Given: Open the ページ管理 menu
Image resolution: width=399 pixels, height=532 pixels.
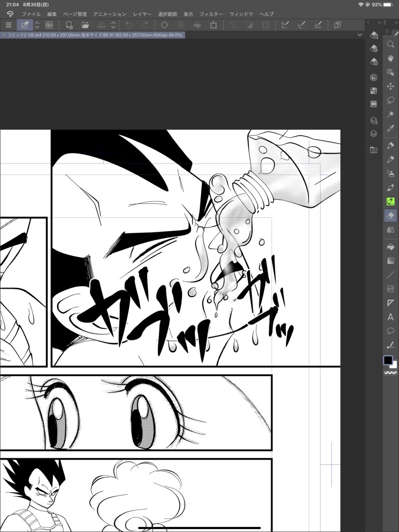Looking at the screenshot, I should (75, 14).
